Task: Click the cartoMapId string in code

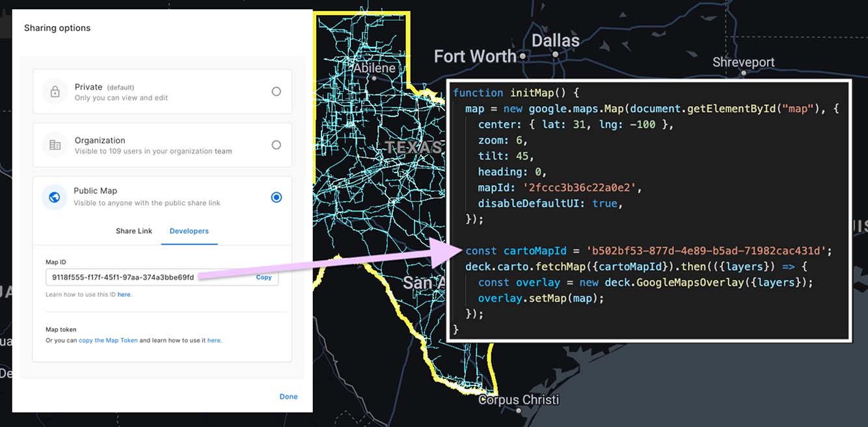Action: coord(706,251)
